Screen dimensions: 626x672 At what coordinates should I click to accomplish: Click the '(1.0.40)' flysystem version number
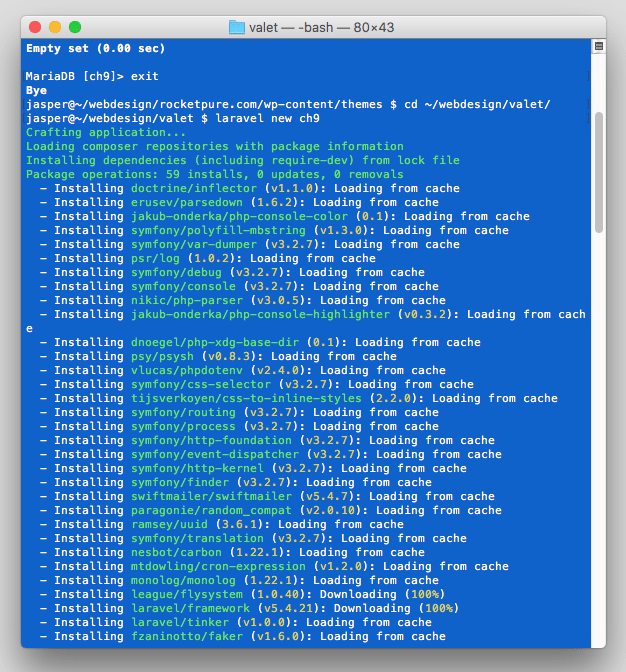(281, 594)
